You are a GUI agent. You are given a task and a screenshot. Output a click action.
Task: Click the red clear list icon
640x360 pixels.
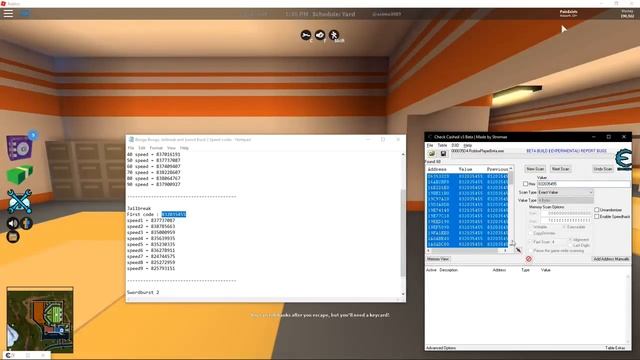529,259
